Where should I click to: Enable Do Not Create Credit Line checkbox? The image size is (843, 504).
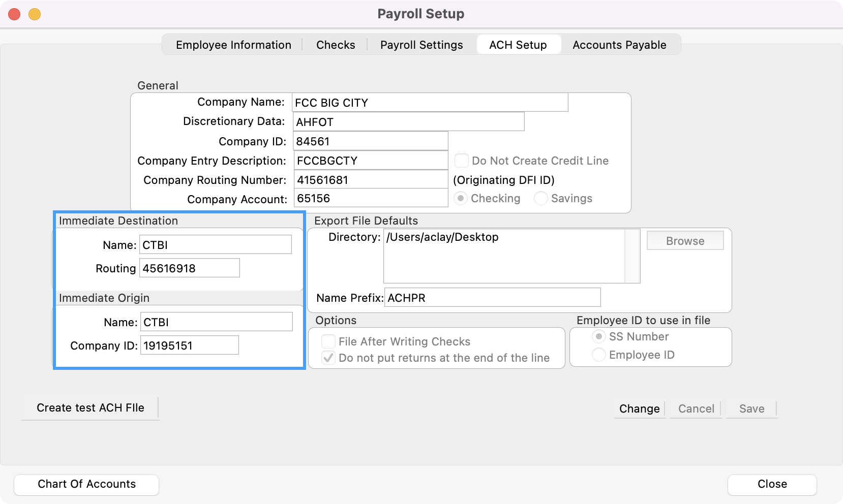[x=461, y=161]
